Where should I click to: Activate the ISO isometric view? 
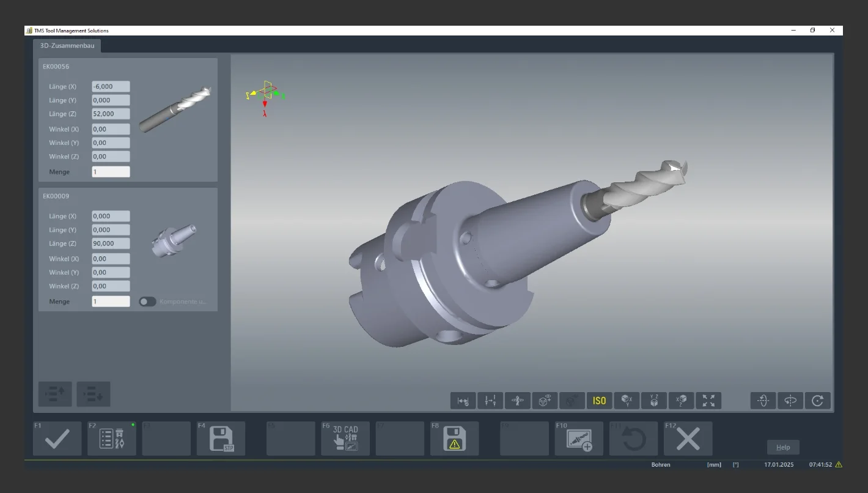point(600,401)
